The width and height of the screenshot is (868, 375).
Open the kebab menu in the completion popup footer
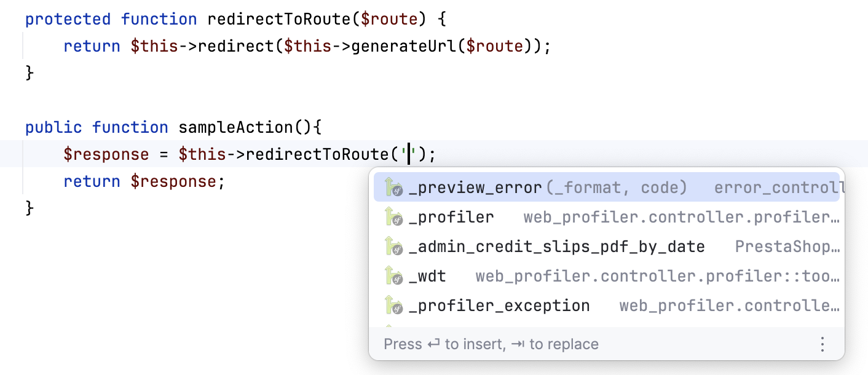[x=823, y=345]
